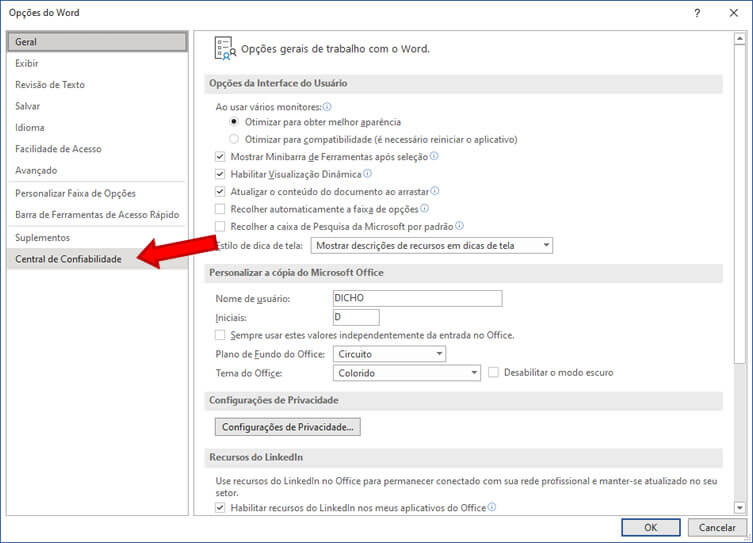This screenshot has width=753, height=543.
Task: Toggle 'Atualizar o conteúdo do documento ao arrastar'
Action: [x=220, y=192]
